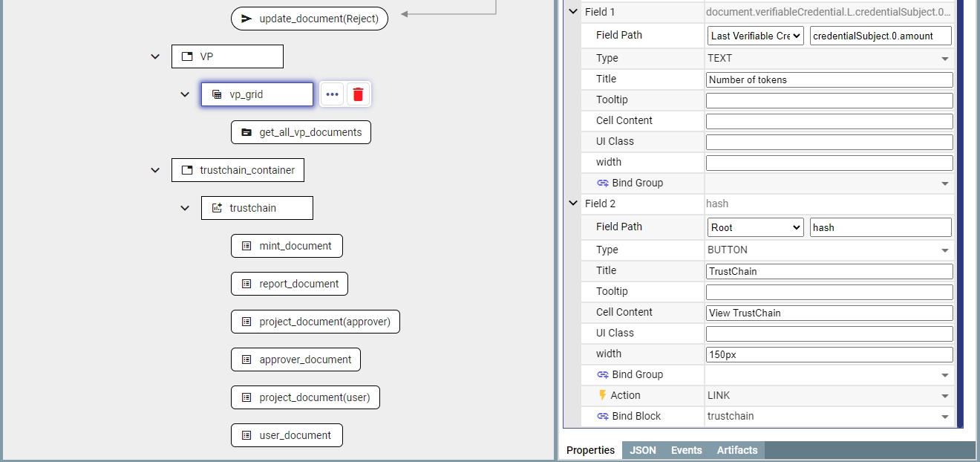Open the three-dots menu beside vp_grid
This screenshot has height=462, width=980.
point(332,94)
